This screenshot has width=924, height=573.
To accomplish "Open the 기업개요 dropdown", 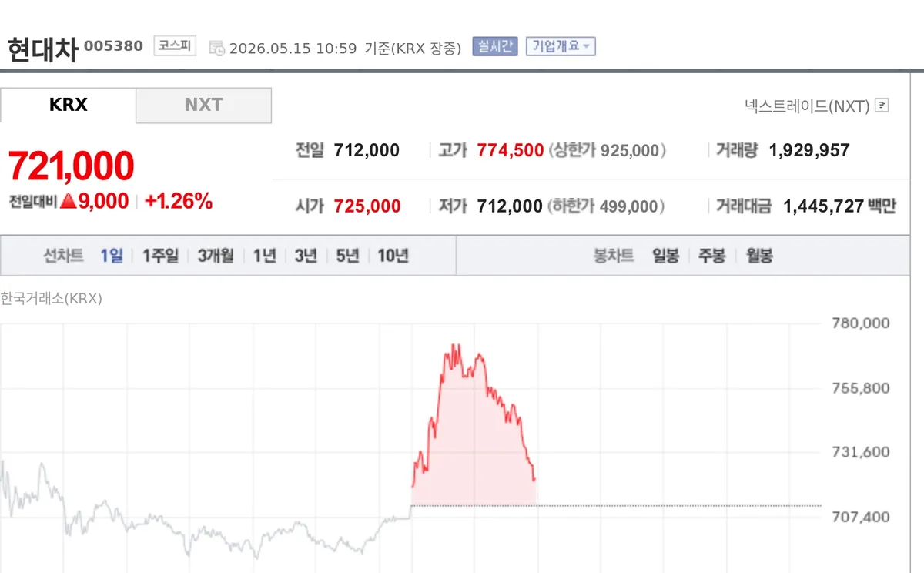I will [x=561, y=46].
